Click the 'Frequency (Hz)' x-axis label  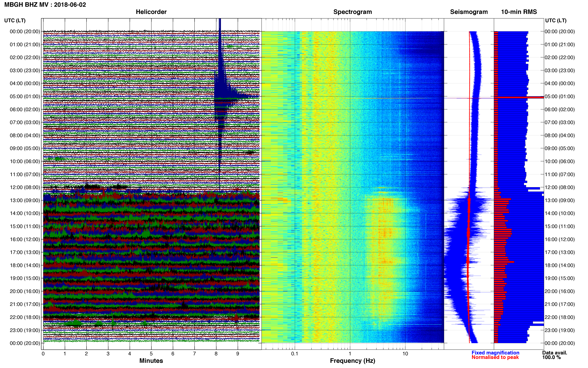coord(352,361)
